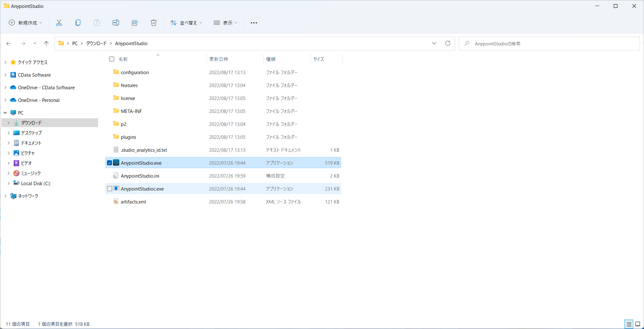This screenshot has width=644, height=329.
Task: Click the Paste clipboard icon
Action: point(97,23)
